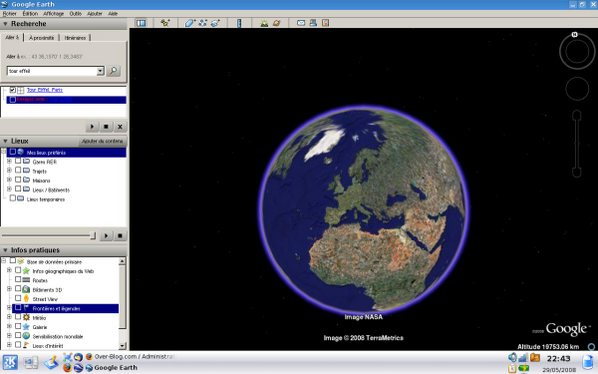Viewport: 598px width, 374px height.
Task: Open the search field dropdown arrow
Action: pyautogui.click(x=100, y=71)
